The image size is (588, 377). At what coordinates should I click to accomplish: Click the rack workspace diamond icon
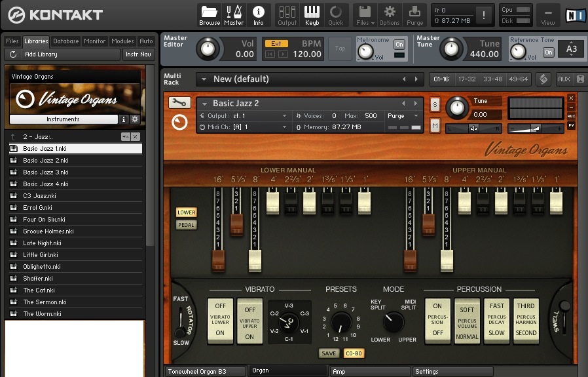pos(543,79)
